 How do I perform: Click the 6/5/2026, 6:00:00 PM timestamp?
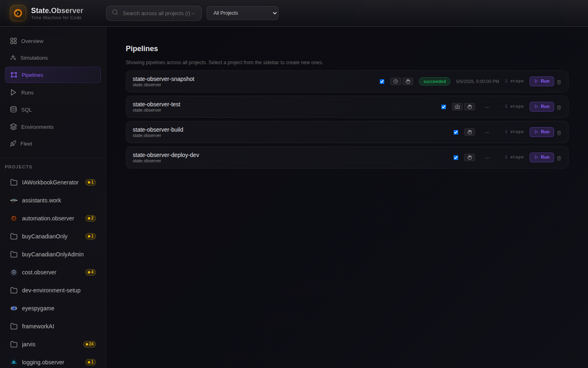477,81
